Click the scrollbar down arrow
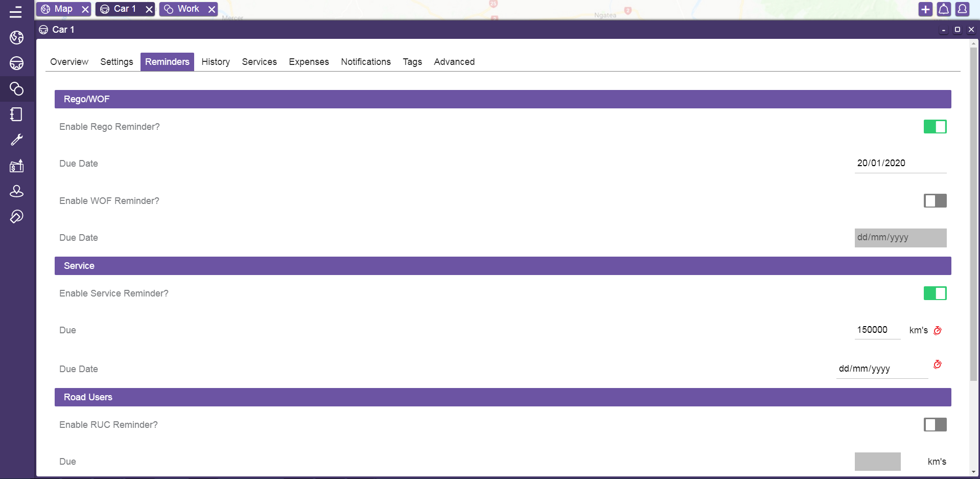The width and height of the screenshot is (980, 479). (x=973, y=472)
